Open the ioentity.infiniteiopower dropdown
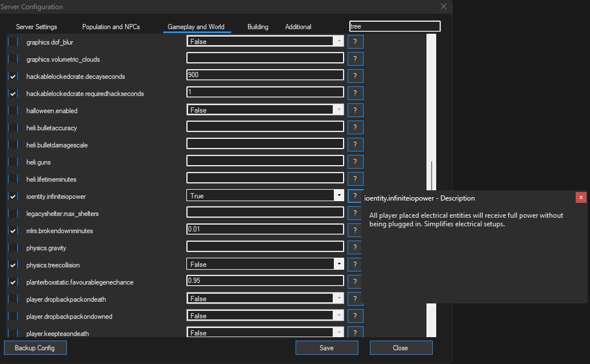Screen dimensions: 590x364 point(340,195)
